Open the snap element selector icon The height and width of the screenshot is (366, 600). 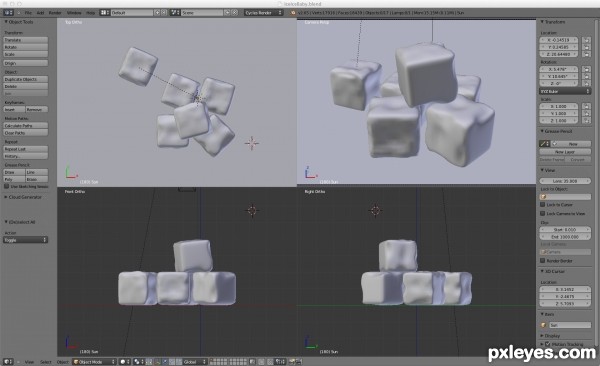[x=280, y=361]
